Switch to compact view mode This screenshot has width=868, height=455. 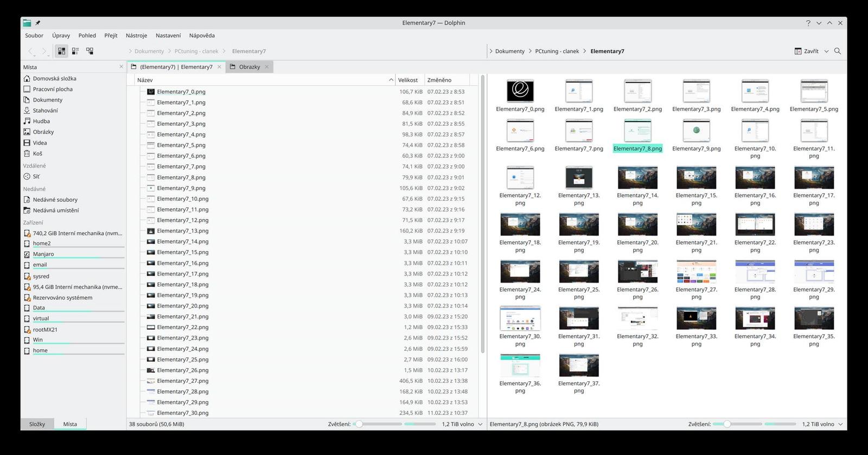click(75, 51)
